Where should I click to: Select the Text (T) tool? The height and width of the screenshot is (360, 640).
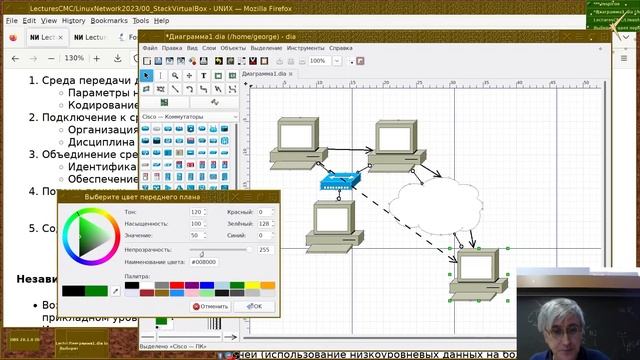(204, 76)
